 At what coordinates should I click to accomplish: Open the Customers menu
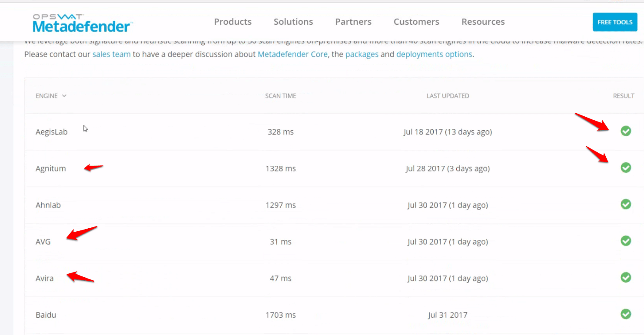point(416,22)
